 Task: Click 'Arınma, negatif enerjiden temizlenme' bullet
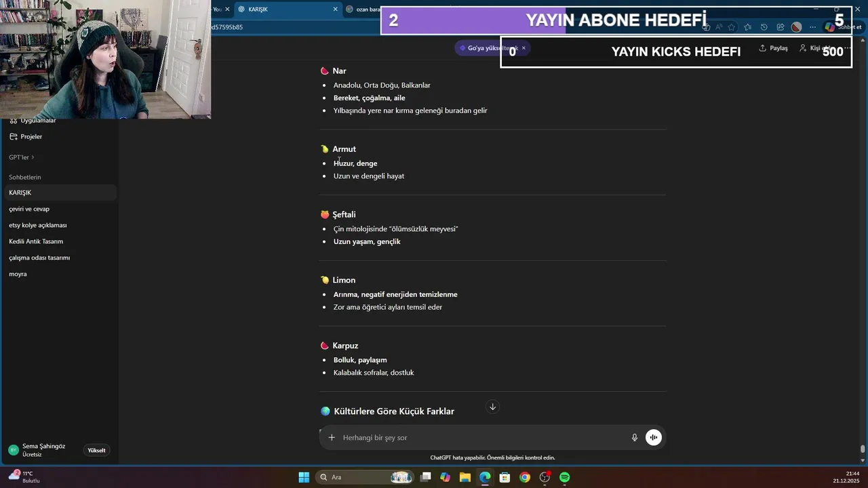point(395,295)
